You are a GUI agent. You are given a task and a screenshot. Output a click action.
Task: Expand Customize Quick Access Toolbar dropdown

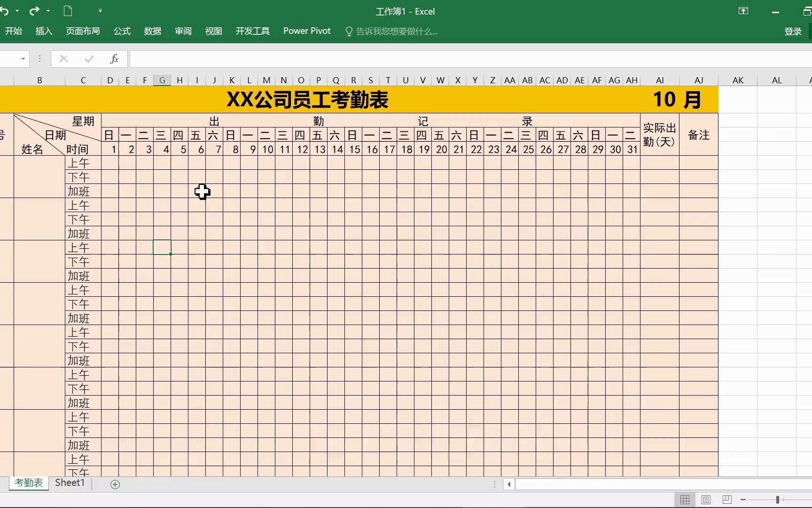click(100, 11)
